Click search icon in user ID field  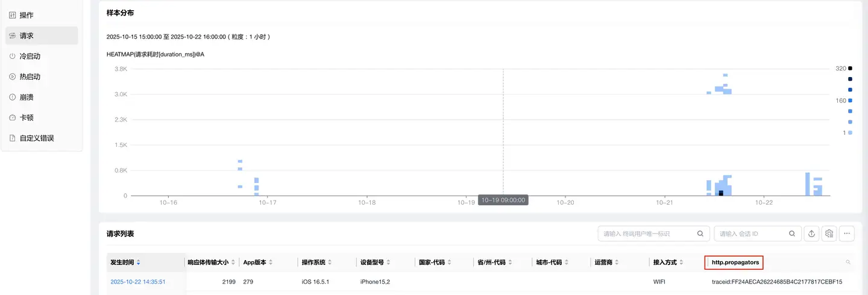pyautogui.click(x=700, y=234)
